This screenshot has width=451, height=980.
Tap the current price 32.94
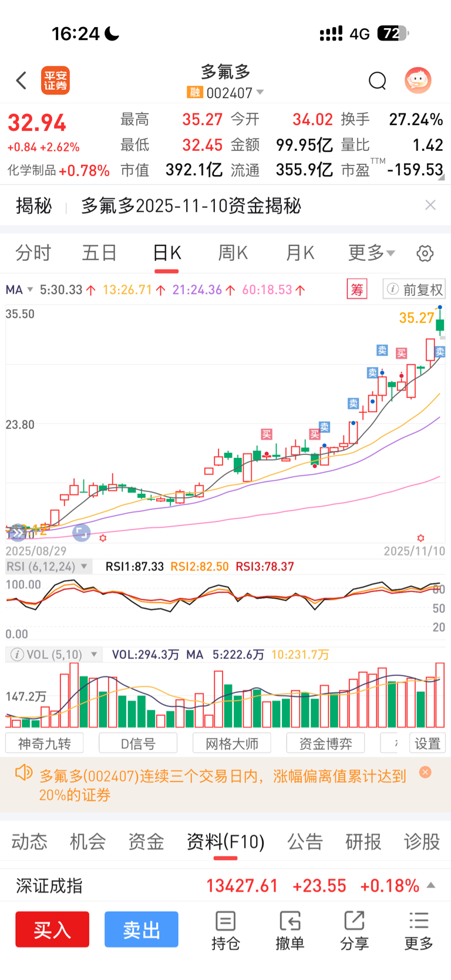(37, 123)
